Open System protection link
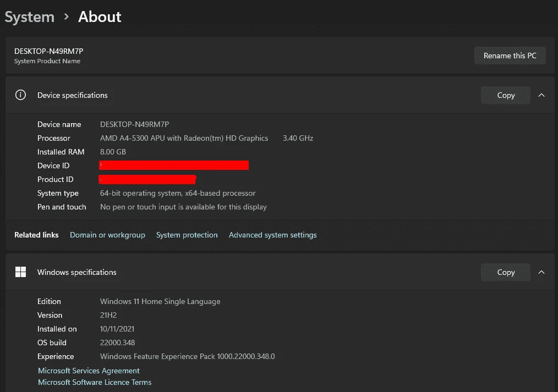Screen dimensions: 558x392 point(187,235)
